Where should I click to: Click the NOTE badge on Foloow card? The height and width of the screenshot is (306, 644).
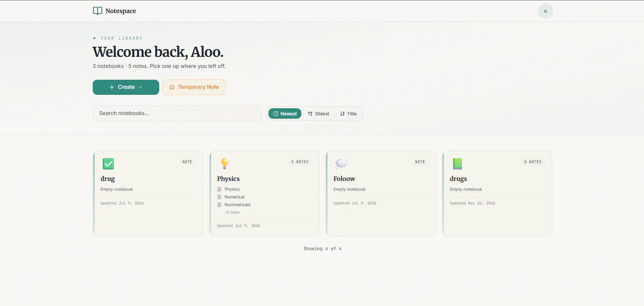point(420,162)
